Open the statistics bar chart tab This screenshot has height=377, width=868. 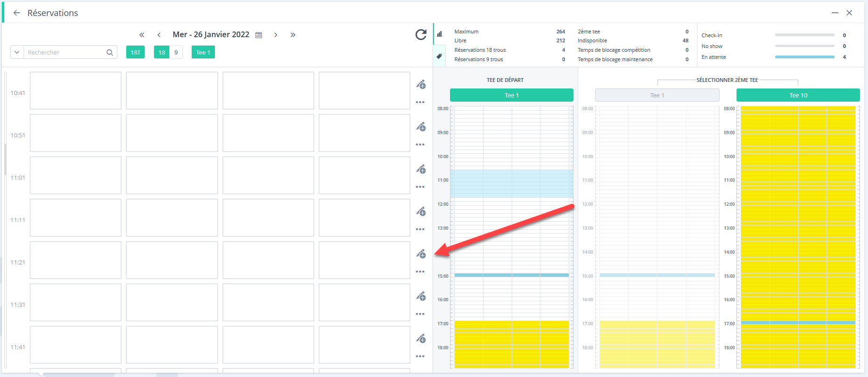[x=439, y=34]
